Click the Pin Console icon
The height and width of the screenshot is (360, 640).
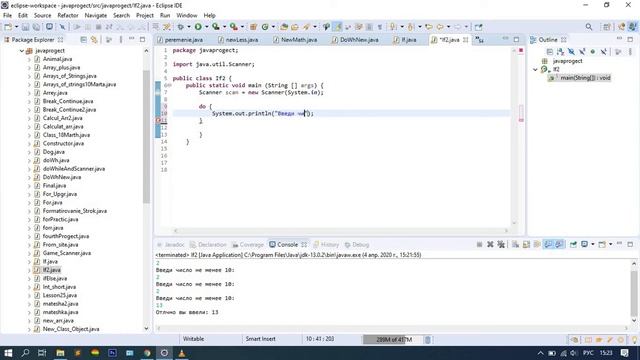[573, 244]
